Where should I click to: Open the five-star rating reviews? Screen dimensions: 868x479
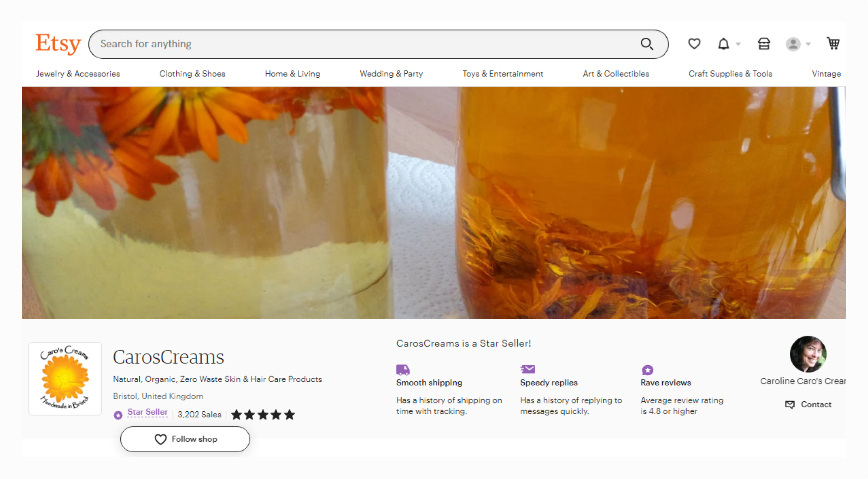(x=263, y=415)
